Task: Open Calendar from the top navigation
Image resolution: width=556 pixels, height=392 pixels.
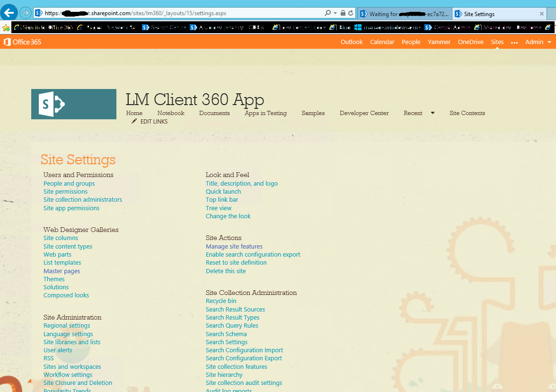Action: point(382,42)
